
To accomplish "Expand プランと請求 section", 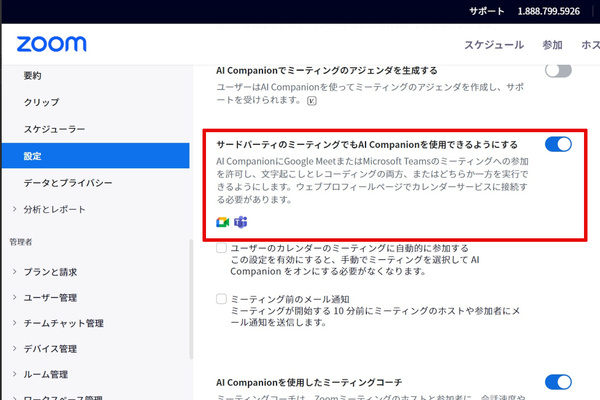I will click(15, 272).
